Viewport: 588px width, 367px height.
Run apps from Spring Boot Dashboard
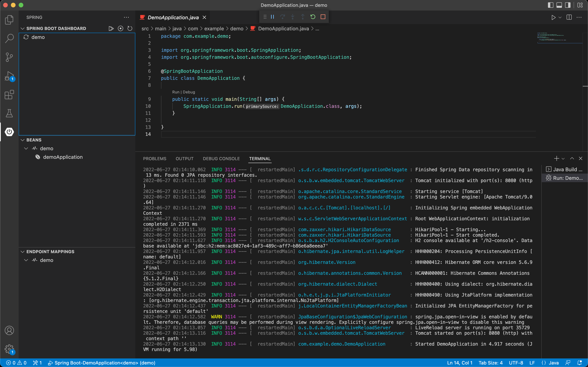[x=111, y=28]
